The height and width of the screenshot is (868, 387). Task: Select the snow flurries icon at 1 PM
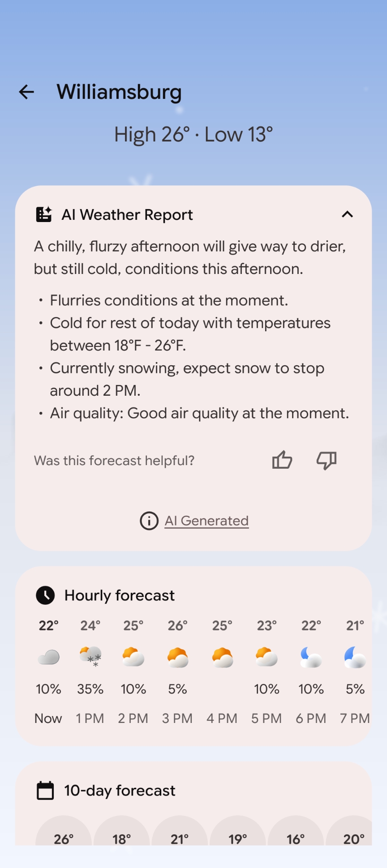click(90, 657)
